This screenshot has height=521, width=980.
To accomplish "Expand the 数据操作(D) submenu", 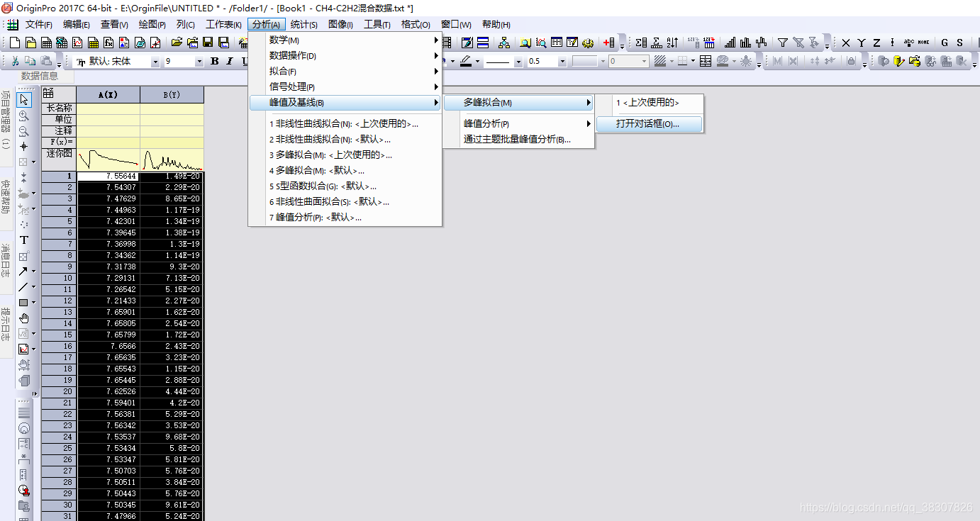I will click(345, 55).
